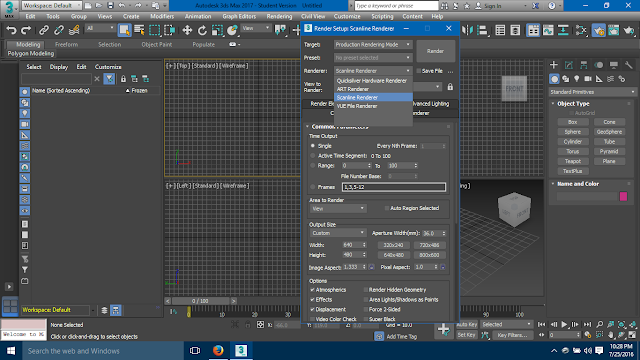Screen dimensions: 640x360
Task: Open the Rendering menu
Action: pos(279,16)
